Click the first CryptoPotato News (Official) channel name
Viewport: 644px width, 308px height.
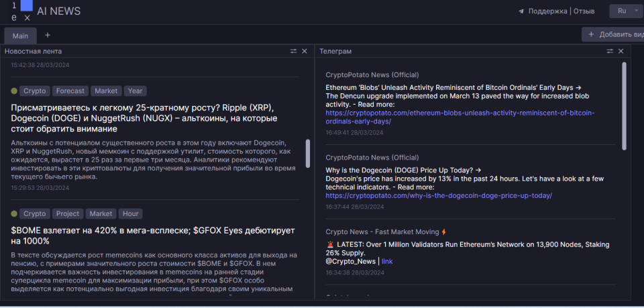tap(372, 74)
